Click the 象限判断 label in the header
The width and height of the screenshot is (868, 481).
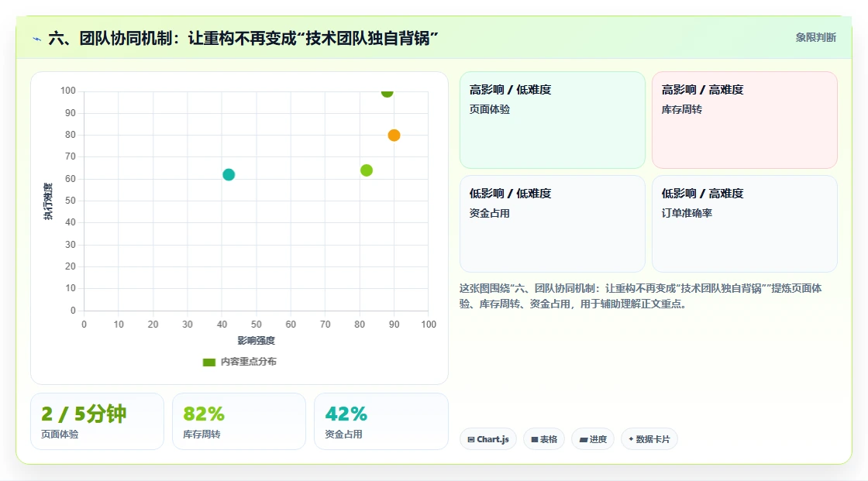coord(816,38)
